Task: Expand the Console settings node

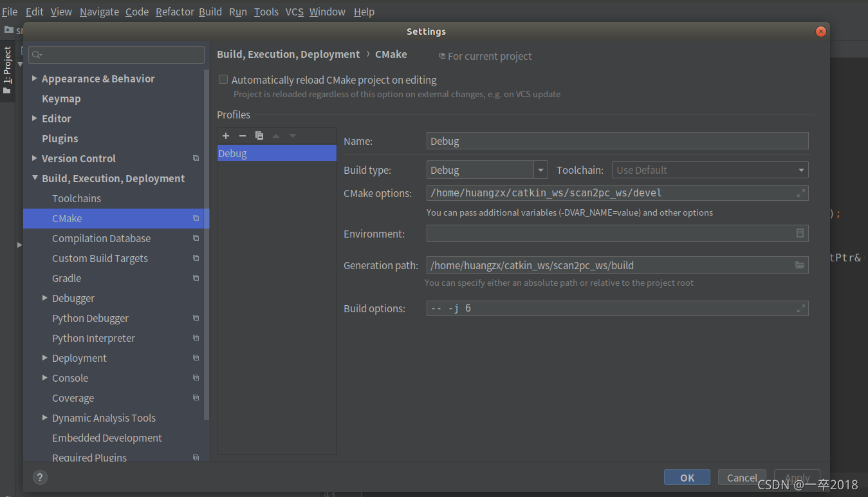Action: coord(45,378)
